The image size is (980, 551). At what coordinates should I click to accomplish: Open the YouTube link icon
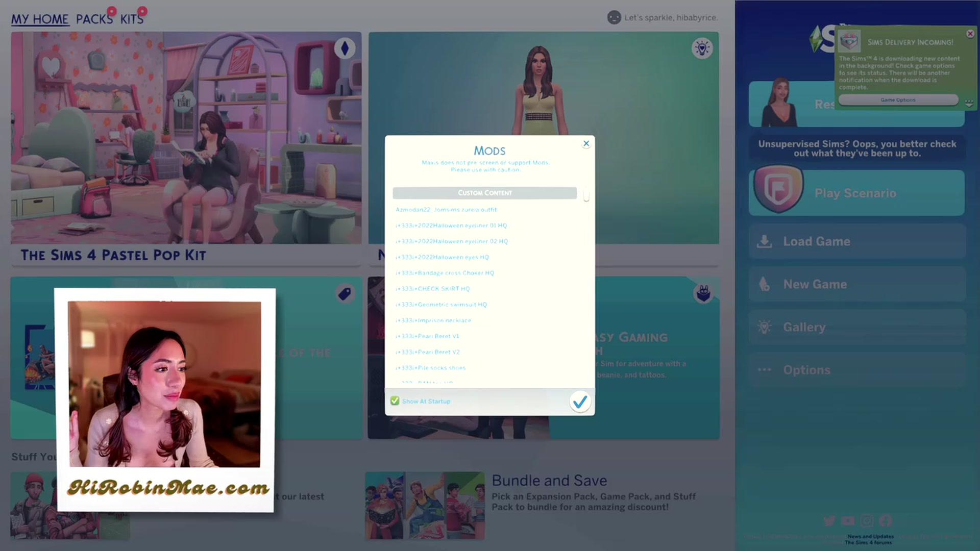[848, 521]
